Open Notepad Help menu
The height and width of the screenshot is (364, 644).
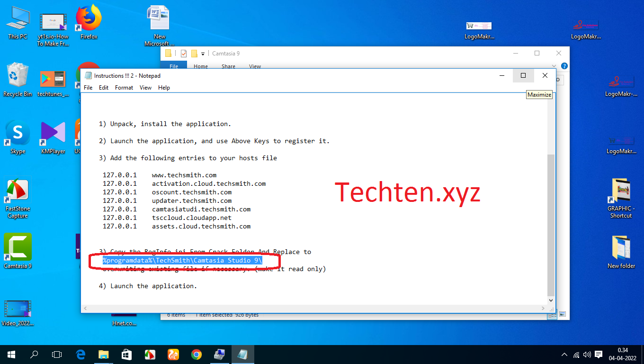pos(164,88)
